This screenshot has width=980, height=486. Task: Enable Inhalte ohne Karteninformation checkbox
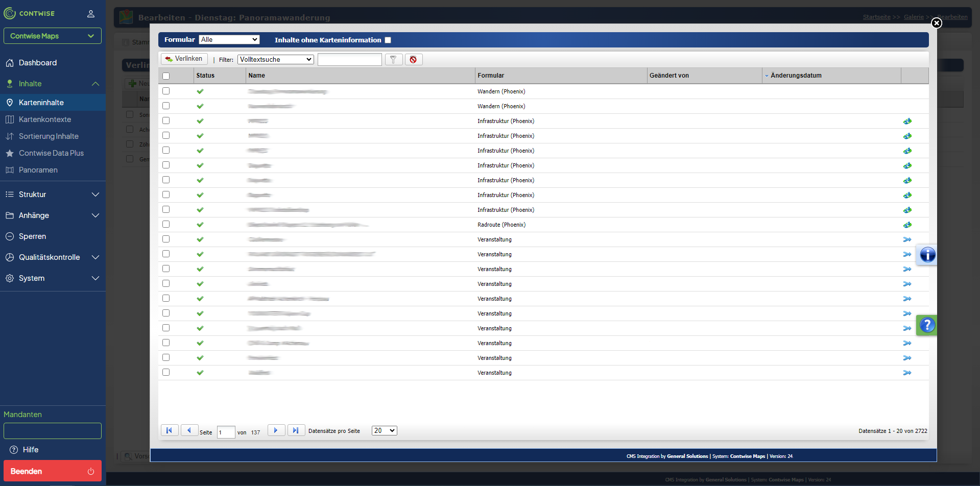[x=388, y=40]
